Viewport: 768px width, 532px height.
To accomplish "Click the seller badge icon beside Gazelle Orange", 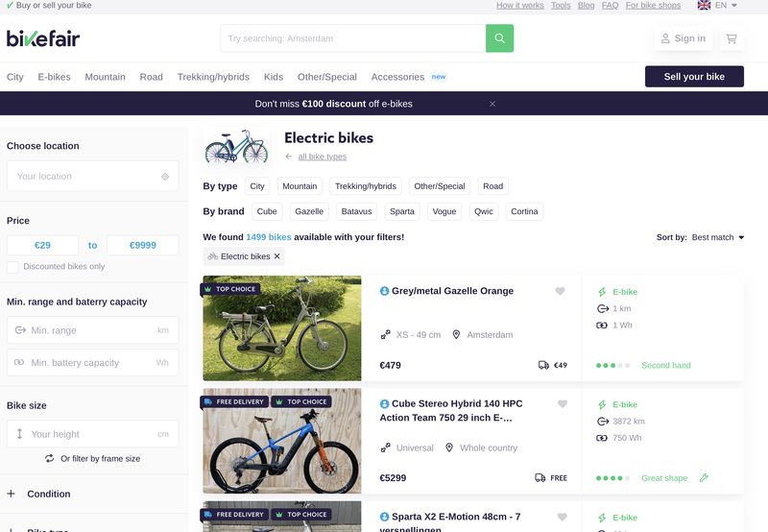I will coord(385,291).
